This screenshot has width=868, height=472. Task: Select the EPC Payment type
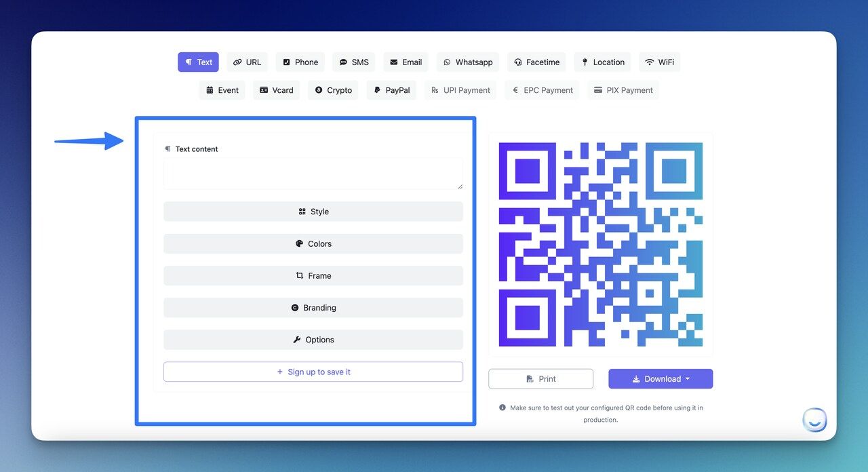[542, 90]
